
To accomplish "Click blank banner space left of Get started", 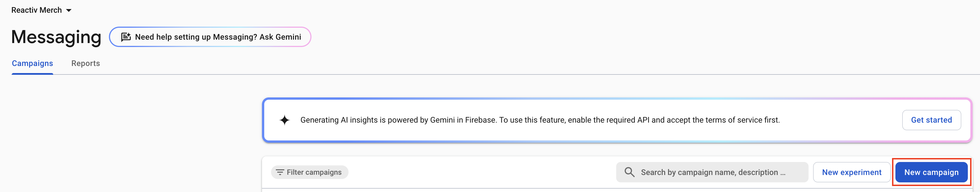I will [841, 120].
